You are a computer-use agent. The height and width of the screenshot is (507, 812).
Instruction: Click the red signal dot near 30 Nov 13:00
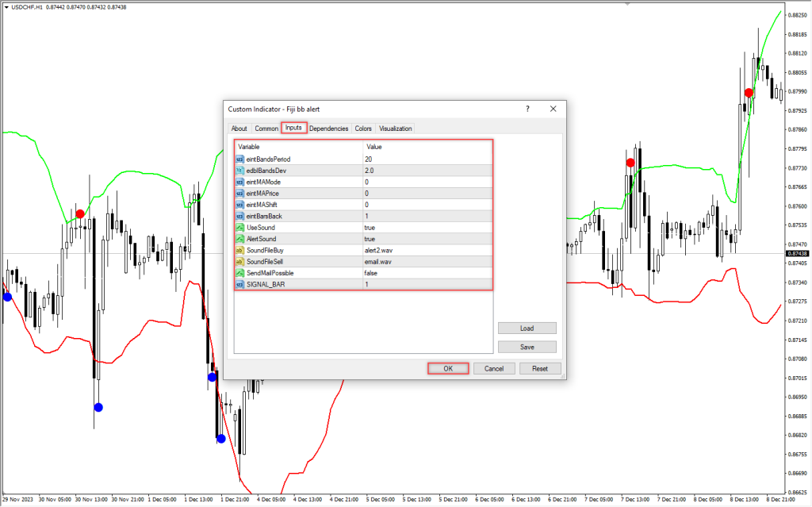(80, 213)
